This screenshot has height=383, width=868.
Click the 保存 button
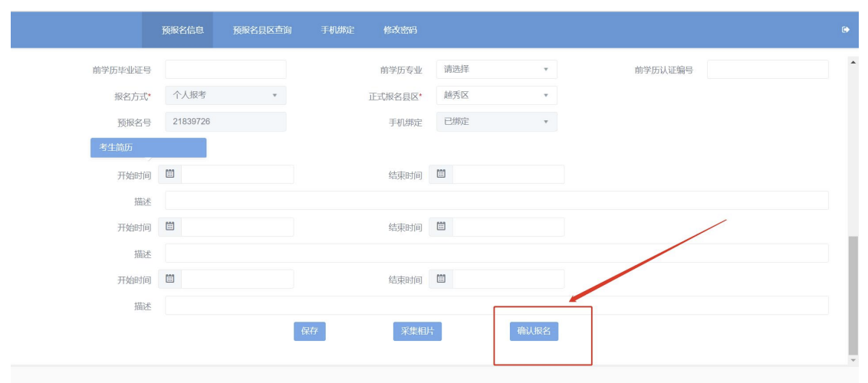pyautogui.click(x=309, y=331)
